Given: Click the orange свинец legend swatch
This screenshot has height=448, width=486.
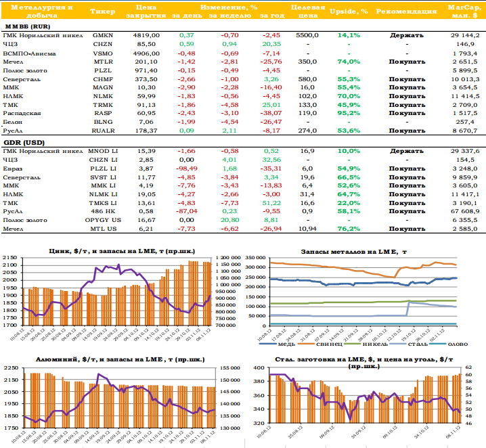Looking at the screenshot, I should click(x=306, y=344).
